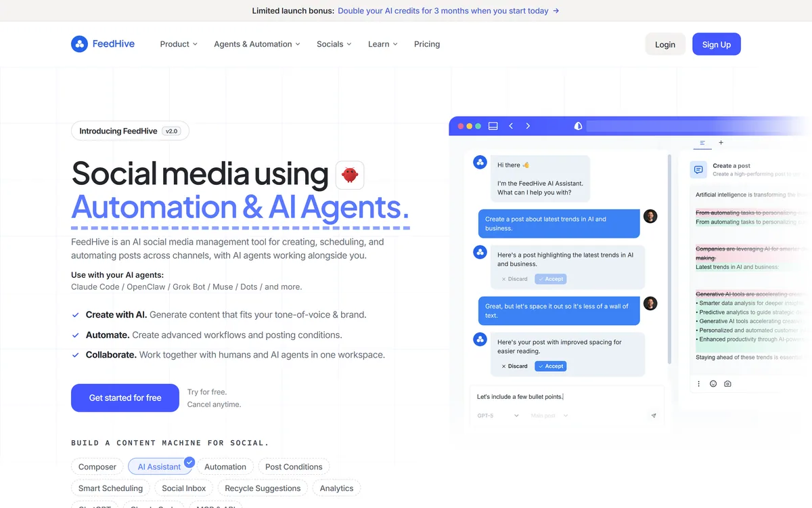Select the Social Inbox chip

(x=184, y=488)
